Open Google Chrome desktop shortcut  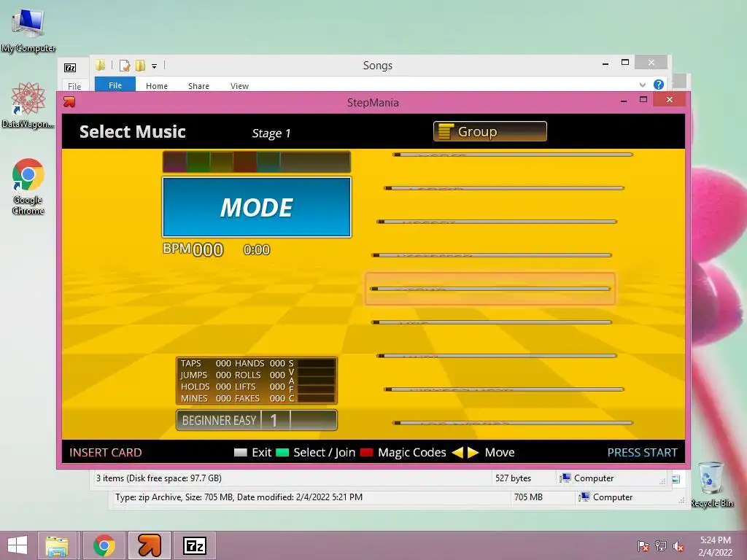coord(28,186)
